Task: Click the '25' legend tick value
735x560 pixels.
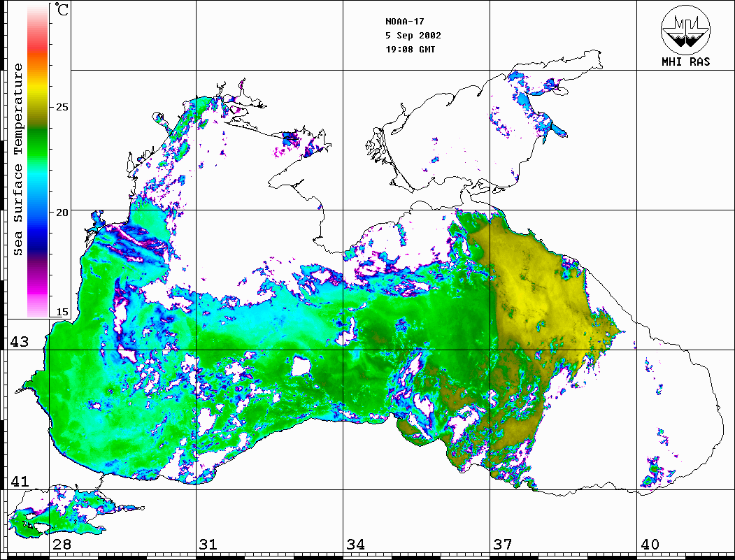Action: pos(62,107)
